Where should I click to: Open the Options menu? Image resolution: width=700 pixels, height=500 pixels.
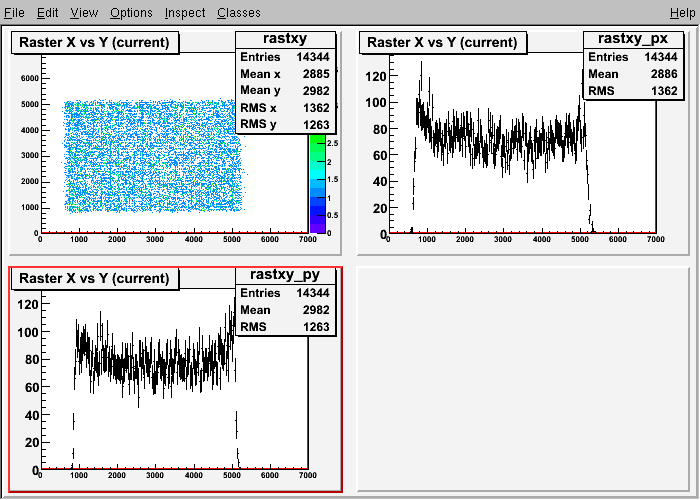click(x=131, y=12)
